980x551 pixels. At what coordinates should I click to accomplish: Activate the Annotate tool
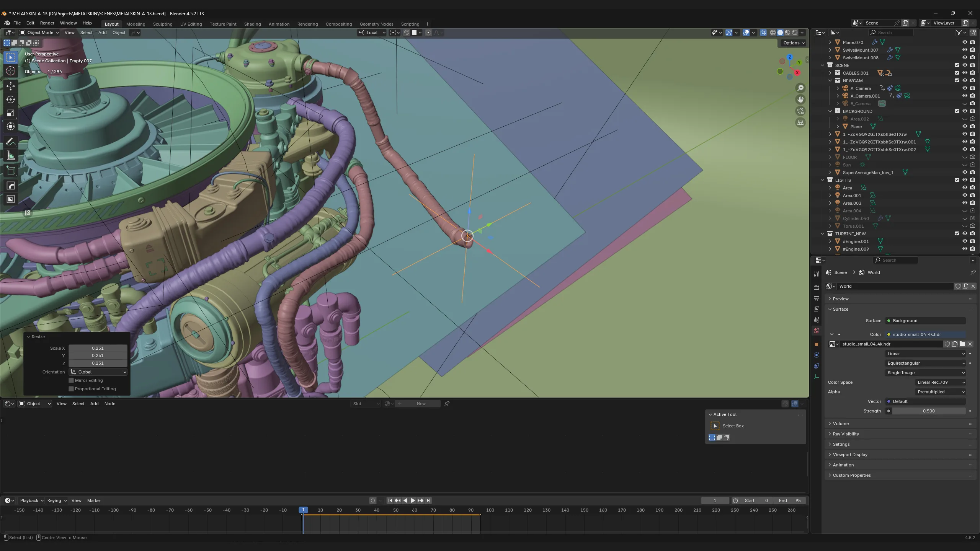pos(11,142)
